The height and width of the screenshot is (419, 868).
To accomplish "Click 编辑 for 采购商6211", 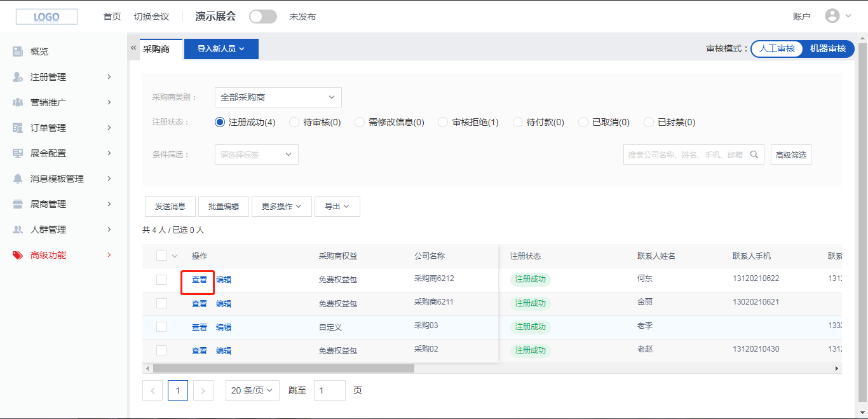I will pyautogui.click(x=224, y=303).
